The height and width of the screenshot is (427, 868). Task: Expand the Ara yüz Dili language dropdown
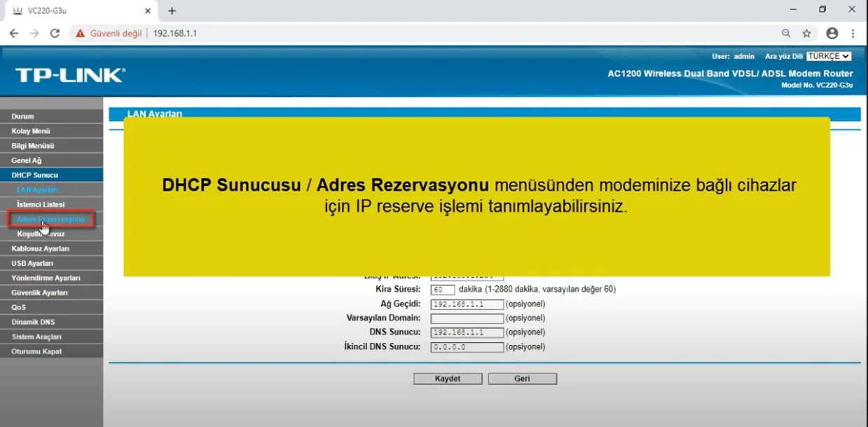coord(828,56)
